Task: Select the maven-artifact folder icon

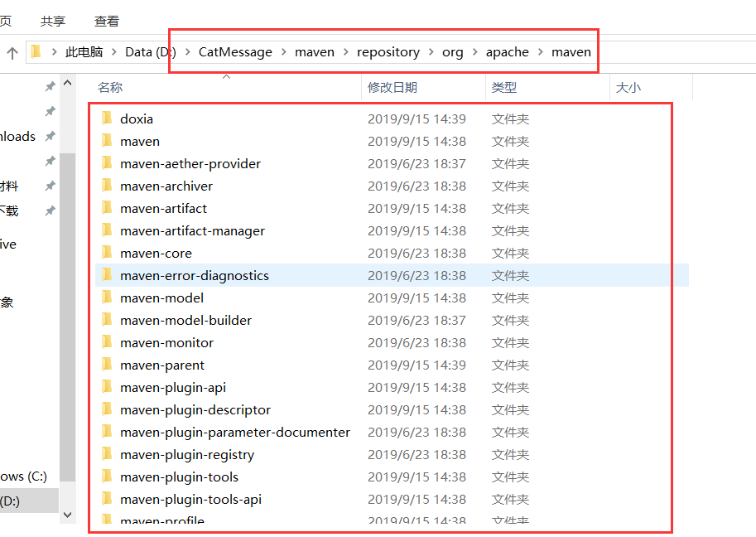Action: tap(107, 207)
